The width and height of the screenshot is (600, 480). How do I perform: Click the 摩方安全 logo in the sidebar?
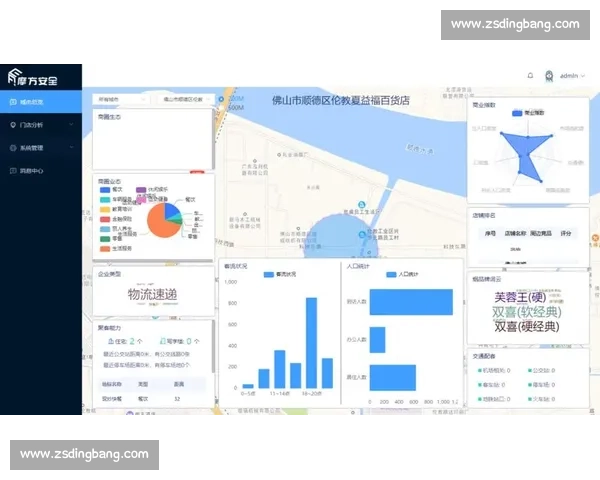click(x=33, y=77)
